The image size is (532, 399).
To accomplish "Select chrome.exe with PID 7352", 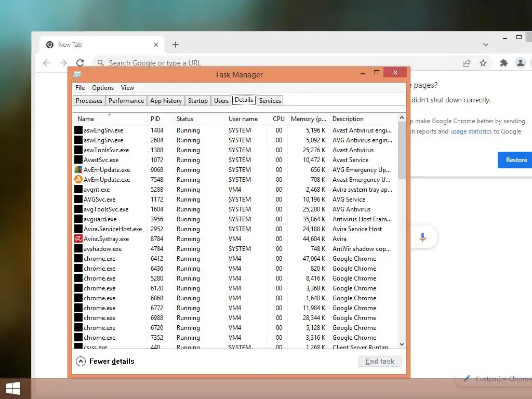I will pyautogui.click(x=235, y=338).
